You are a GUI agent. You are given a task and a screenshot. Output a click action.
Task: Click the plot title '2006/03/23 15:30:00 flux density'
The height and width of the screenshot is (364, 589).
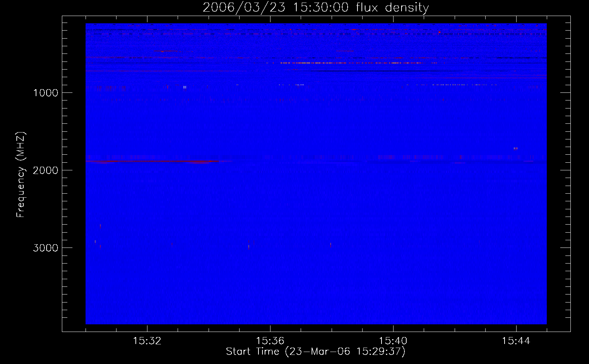pos(316,7)
